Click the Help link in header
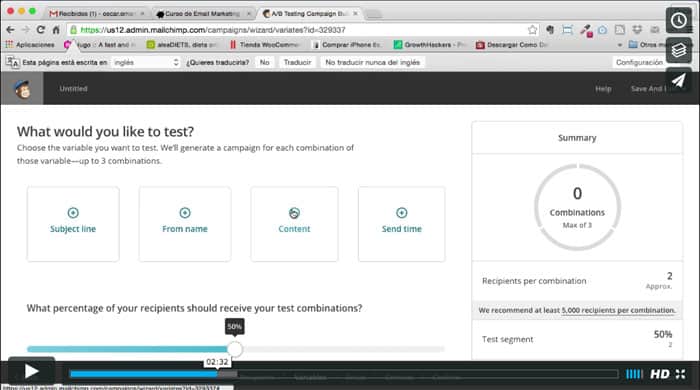 [603, 89]
